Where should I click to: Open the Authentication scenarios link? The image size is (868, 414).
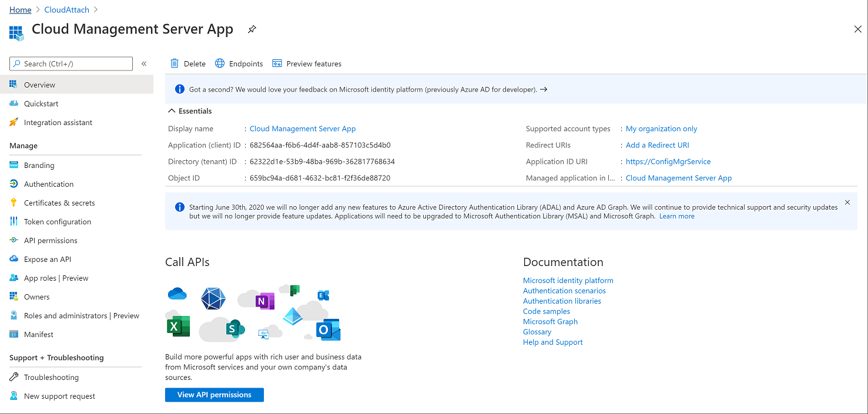coord(564,291)
